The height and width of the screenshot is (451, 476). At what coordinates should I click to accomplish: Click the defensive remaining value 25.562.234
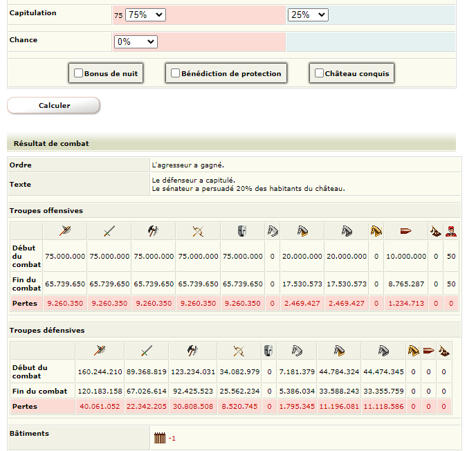pyautogui.click(x=239, y=392)
